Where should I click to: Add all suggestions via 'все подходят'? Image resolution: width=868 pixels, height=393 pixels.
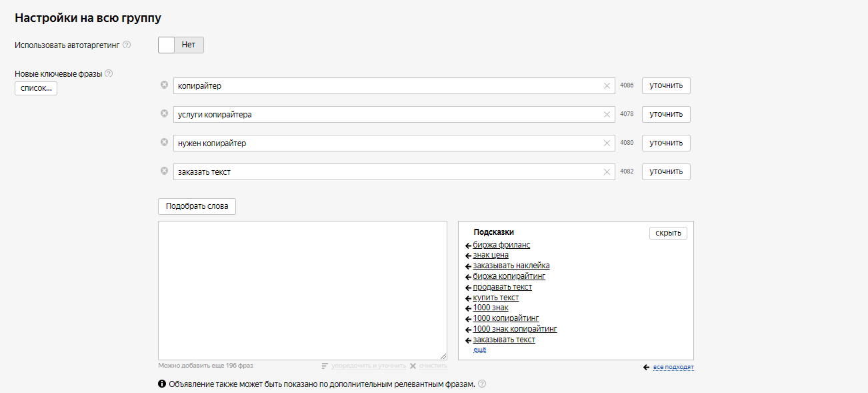point(673,368)
